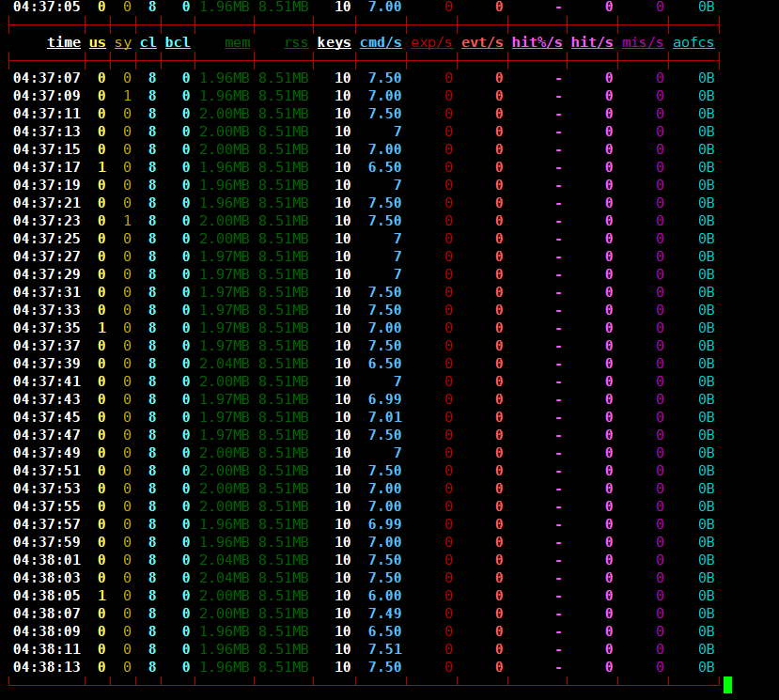Click us value 1 in 04:37:17 row

[x=101, y=167]
